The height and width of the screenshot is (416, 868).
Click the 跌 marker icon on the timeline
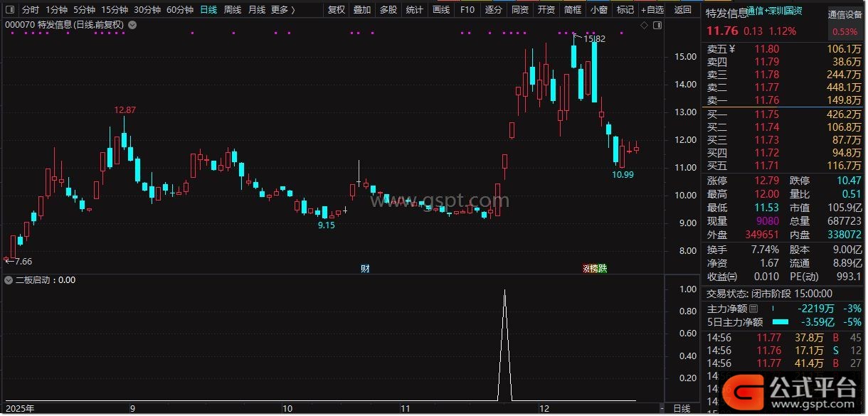[x=603, y=268]
